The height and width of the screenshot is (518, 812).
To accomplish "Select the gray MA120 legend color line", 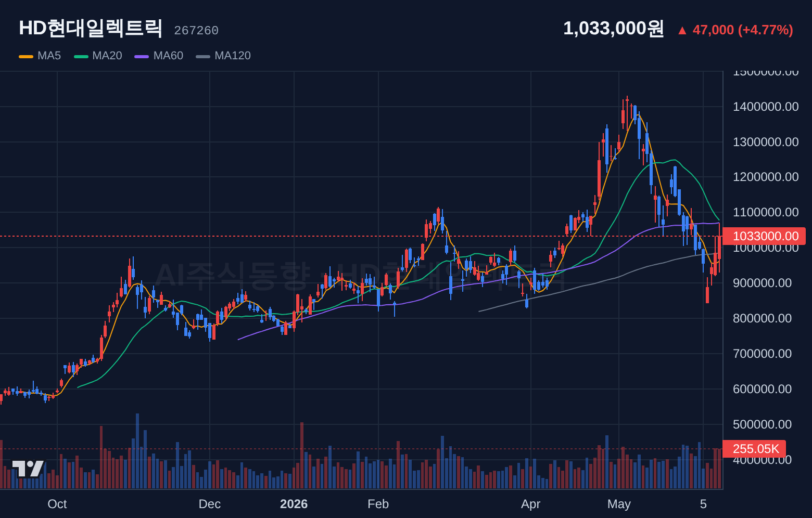I will pyautogui.click(x=203, y=56).
